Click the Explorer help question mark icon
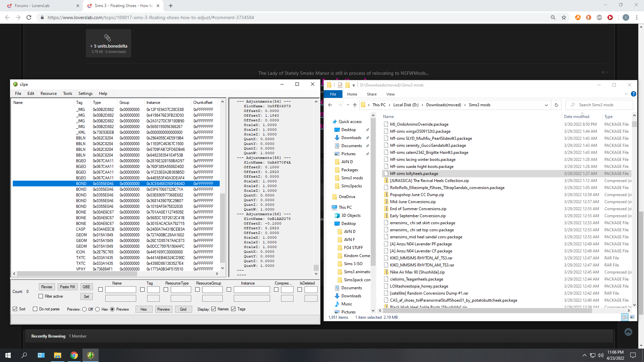Screen dimensions: 644x362 tap(633, 94)
